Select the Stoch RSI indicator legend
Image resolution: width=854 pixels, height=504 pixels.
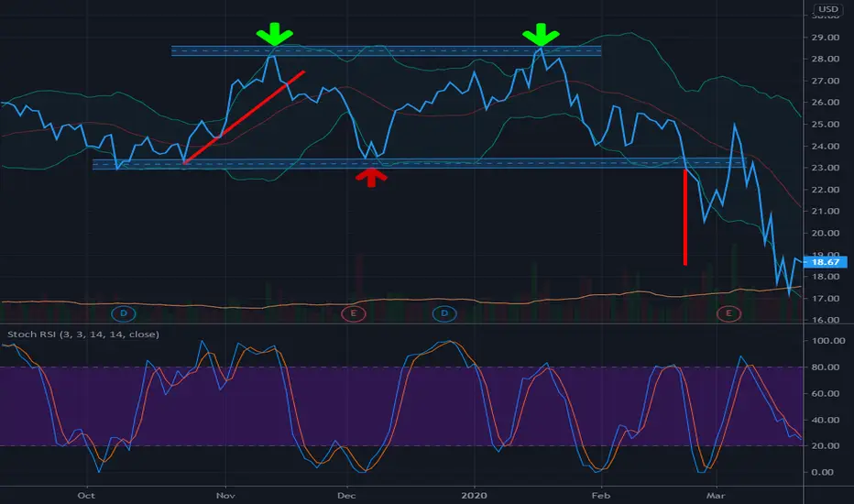coord(83,334)
